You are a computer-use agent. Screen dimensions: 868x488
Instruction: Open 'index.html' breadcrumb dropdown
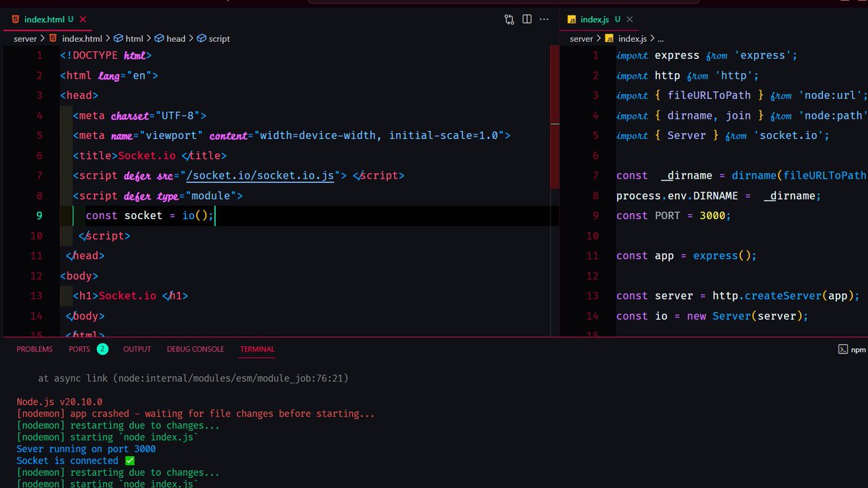click(x=82, y=38)
